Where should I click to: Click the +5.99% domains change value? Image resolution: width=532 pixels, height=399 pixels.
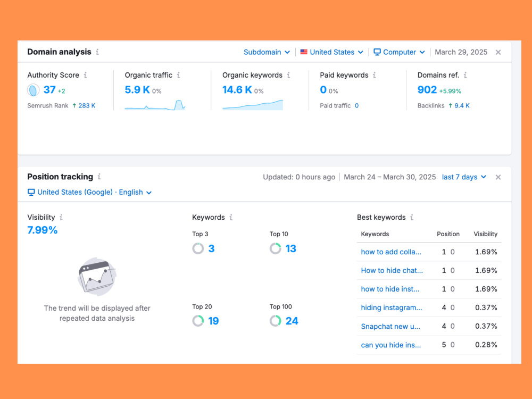(x=450, y=92)
